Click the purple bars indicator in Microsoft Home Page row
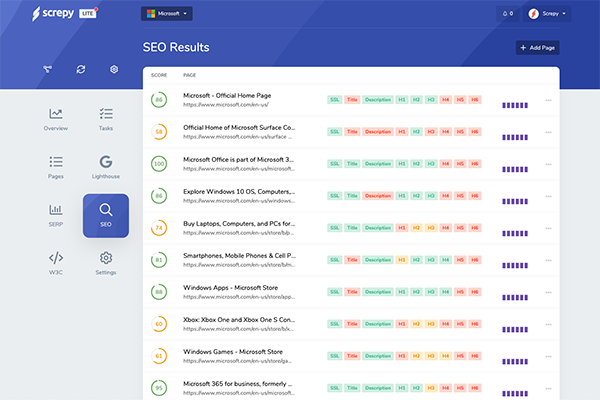Screen dimensions: 600x400 point(515,105)
